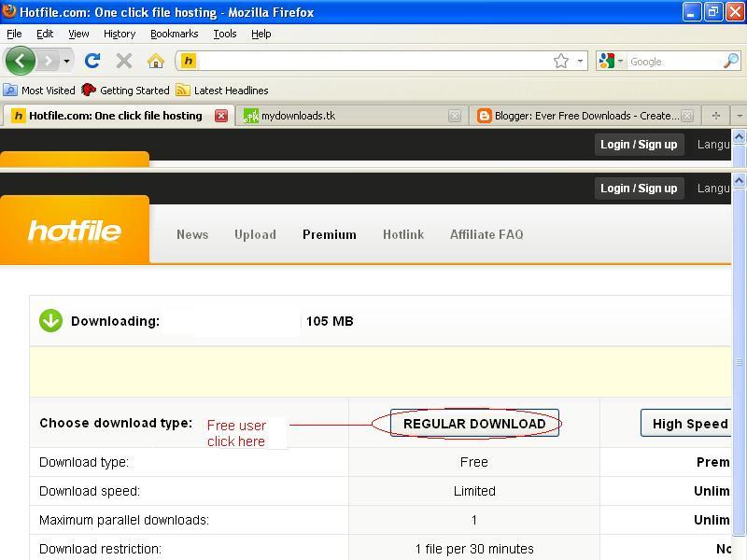Click the Latest Headlines RSS icon
Viewport: 747px width, 560px height.
(182, 90)
